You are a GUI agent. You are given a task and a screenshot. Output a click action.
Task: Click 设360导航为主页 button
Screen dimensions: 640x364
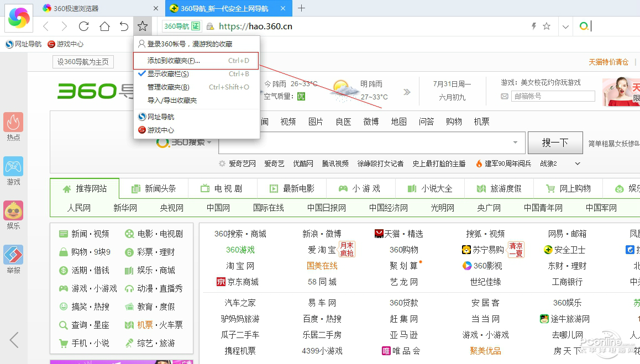pos(83,62)
